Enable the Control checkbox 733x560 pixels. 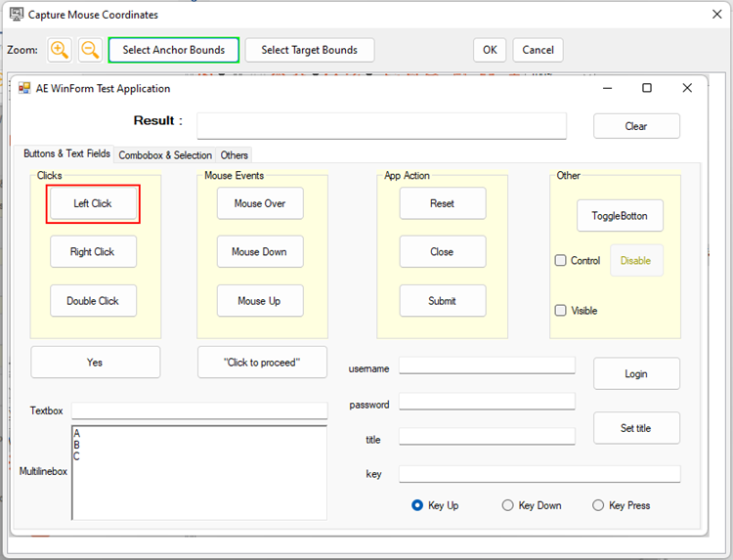coord(561,261)
